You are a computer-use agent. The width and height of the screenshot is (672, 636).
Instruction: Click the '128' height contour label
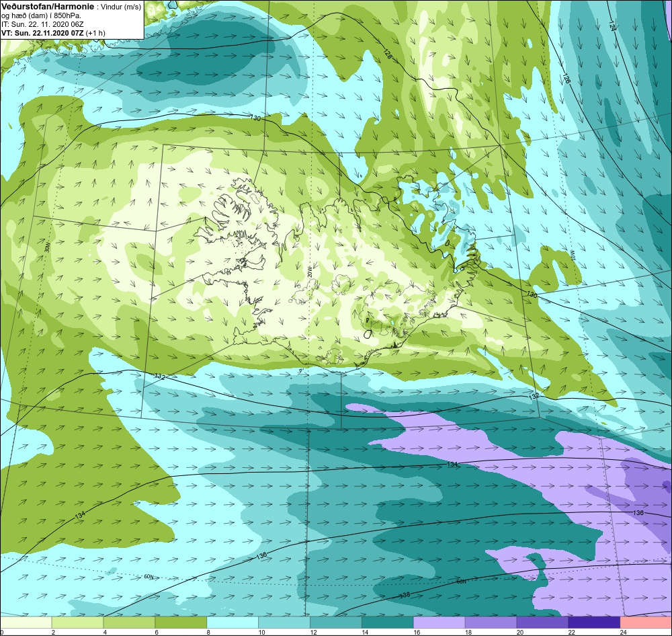388,54
